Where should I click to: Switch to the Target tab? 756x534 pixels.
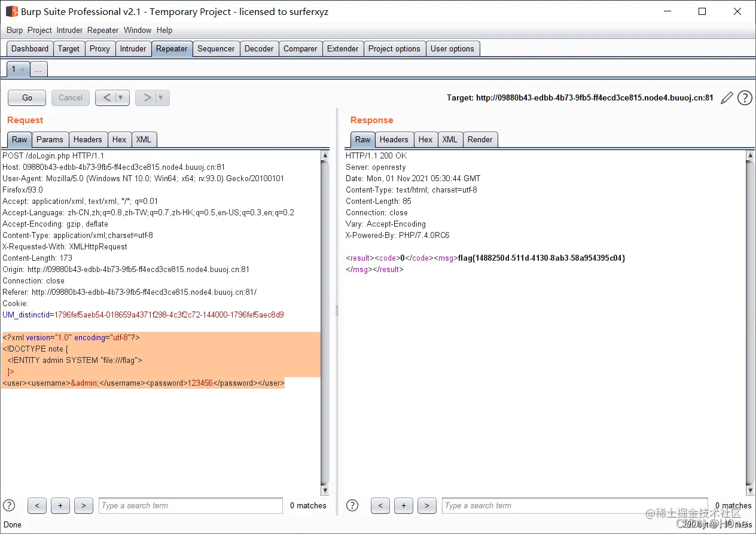pyautogui.click(x=69, y=49)
